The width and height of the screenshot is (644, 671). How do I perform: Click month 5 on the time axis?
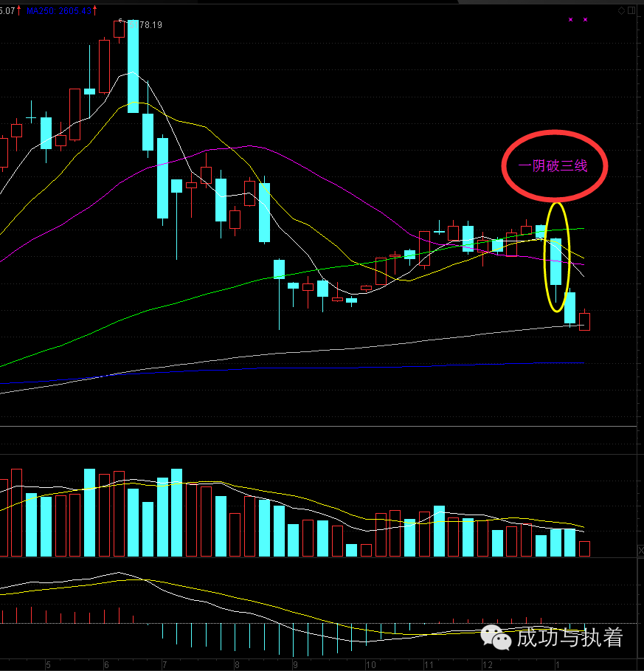49,665
